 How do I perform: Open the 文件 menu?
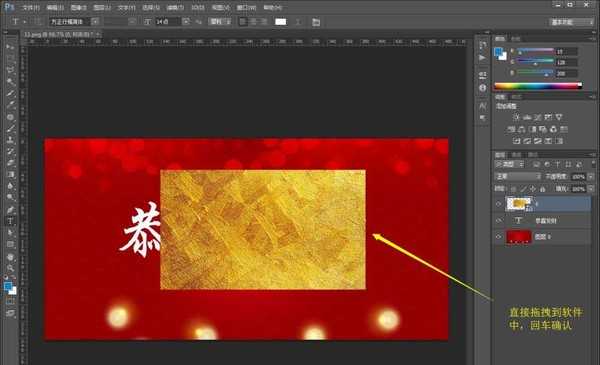click(31, 7)
